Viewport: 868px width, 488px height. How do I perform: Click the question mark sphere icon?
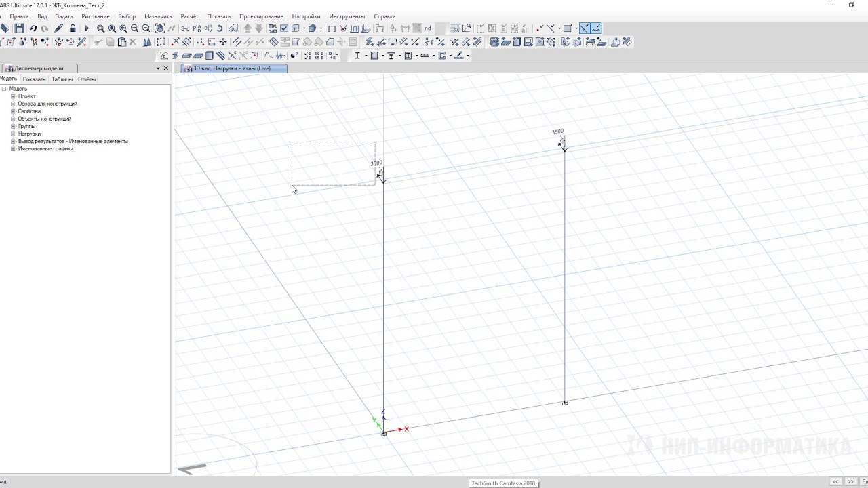(x=294, y=56)
